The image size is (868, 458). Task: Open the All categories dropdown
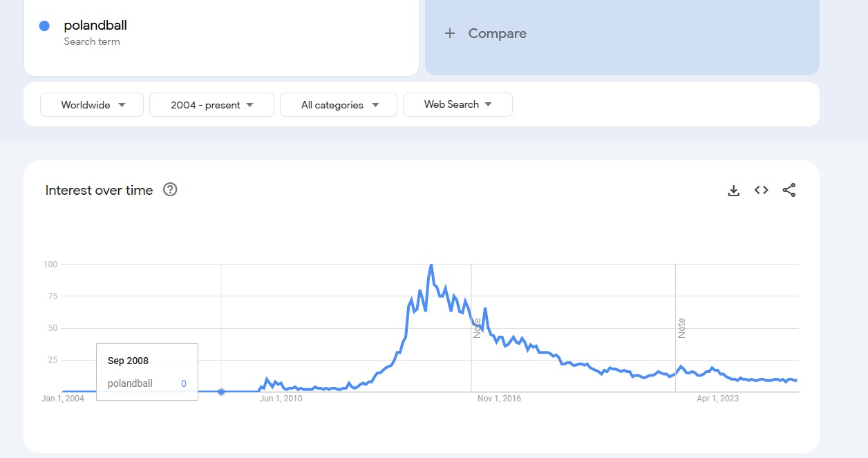(339, 105)
